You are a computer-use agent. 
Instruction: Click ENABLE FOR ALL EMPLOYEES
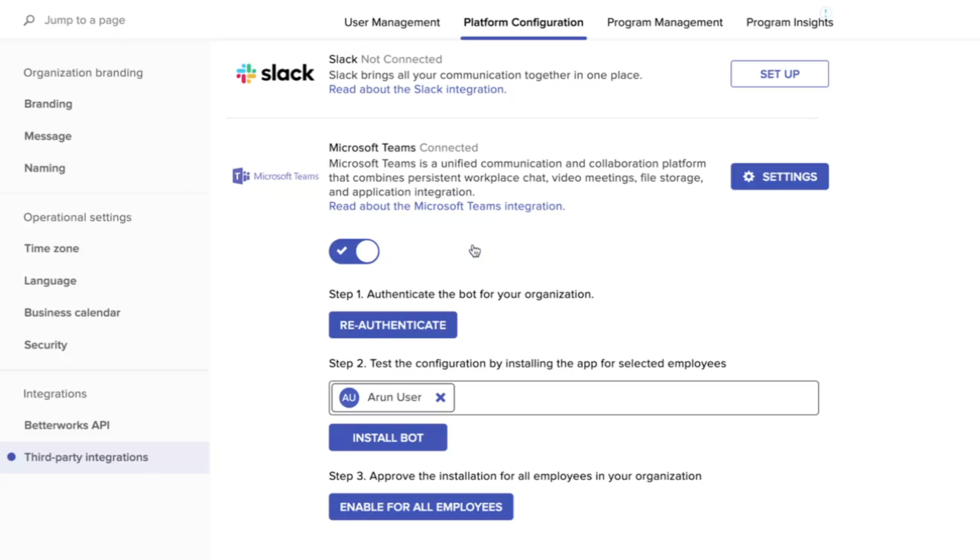click(x=420, y=507)
